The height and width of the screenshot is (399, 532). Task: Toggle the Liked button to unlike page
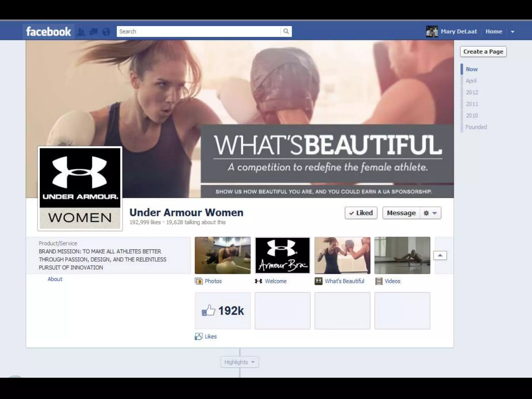point(361,213)
